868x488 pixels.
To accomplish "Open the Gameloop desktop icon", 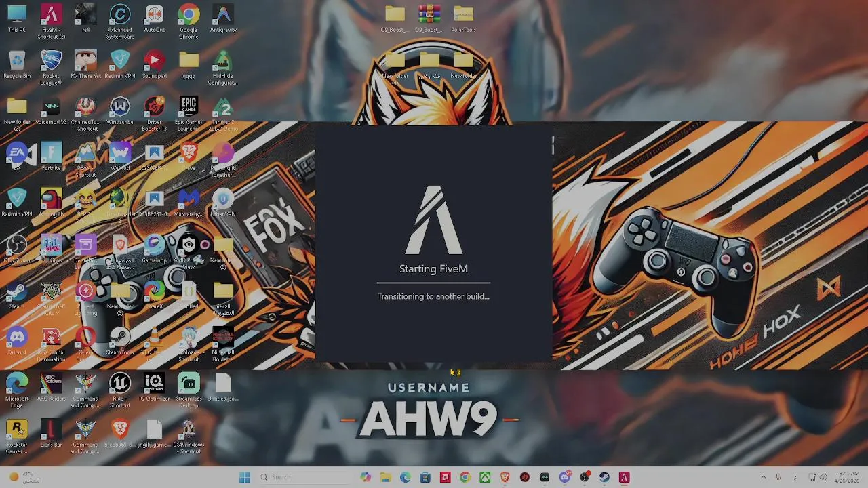I will tap(155, 249).
